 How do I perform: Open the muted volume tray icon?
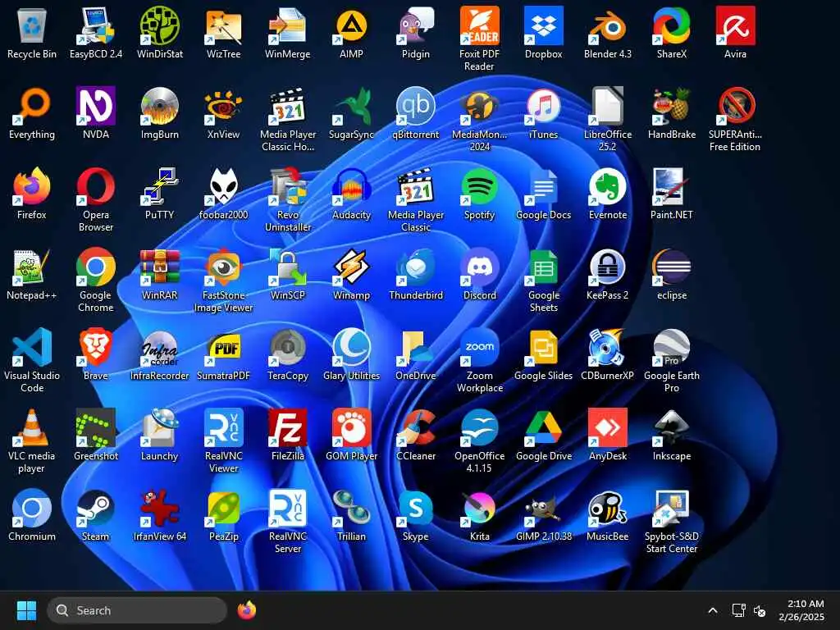pos(759,610)
